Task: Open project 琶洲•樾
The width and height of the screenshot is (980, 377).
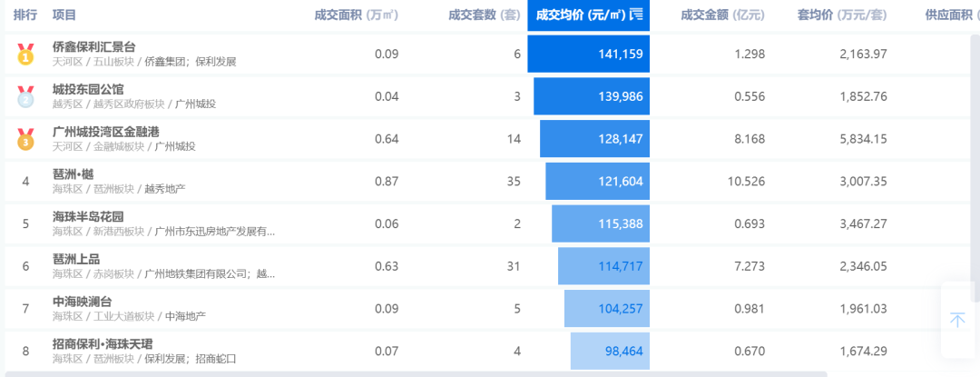Action: [x=73, y=174]
